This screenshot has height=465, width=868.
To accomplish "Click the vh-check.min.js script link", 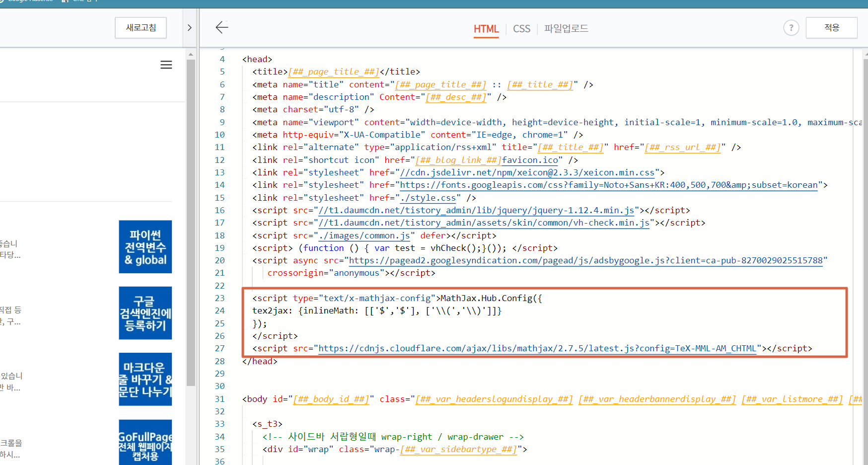I will [x=484, y=223].
